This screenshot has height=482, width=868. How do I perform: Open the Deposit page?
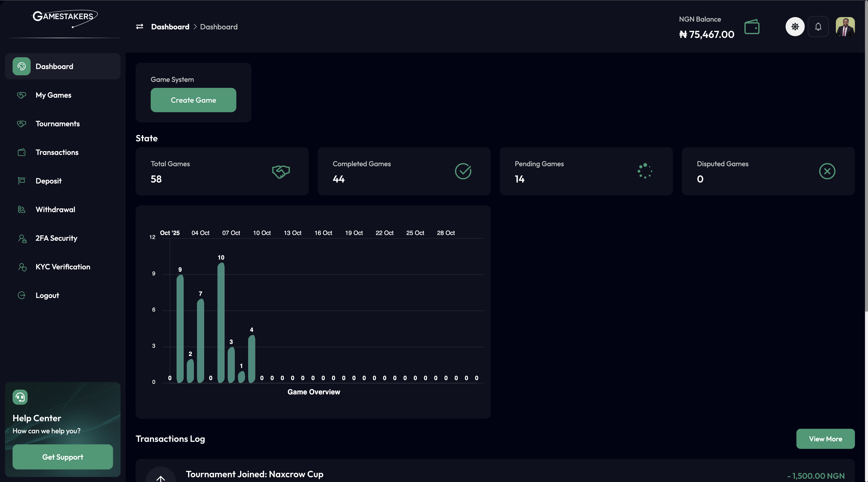pos(48,181)
